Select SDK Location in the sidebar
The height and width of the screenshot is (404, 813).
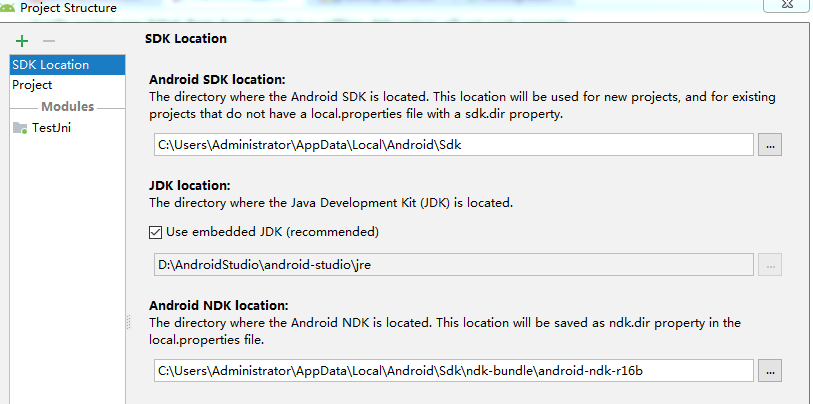(x=67, y=65)
